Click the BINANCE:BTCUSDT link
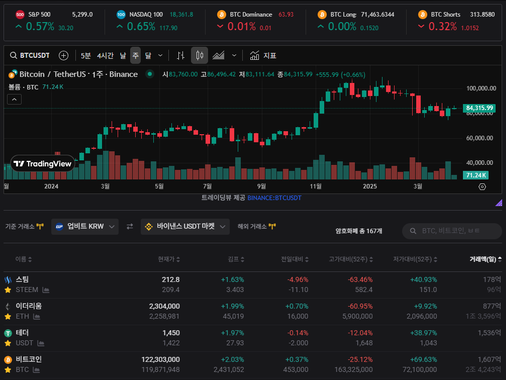506x380 pixels. pos(274,198)
